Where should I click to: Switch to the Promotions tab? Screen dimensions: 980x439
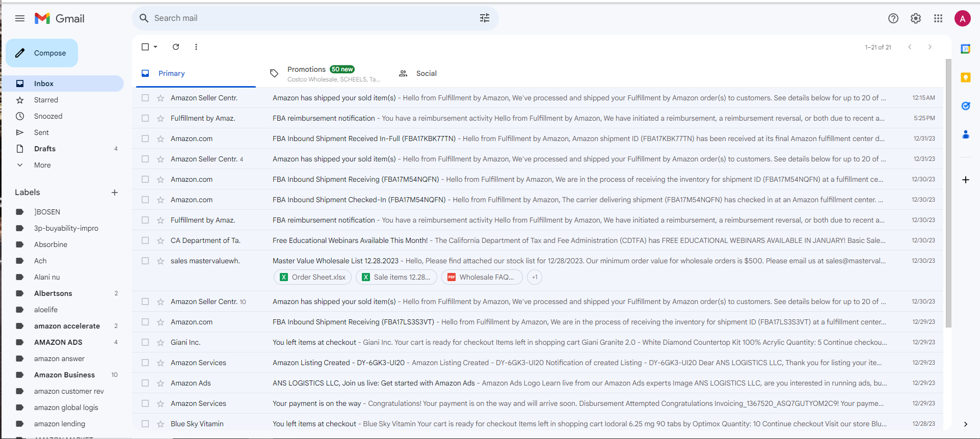pyautogui.click(x=325, y=73)
